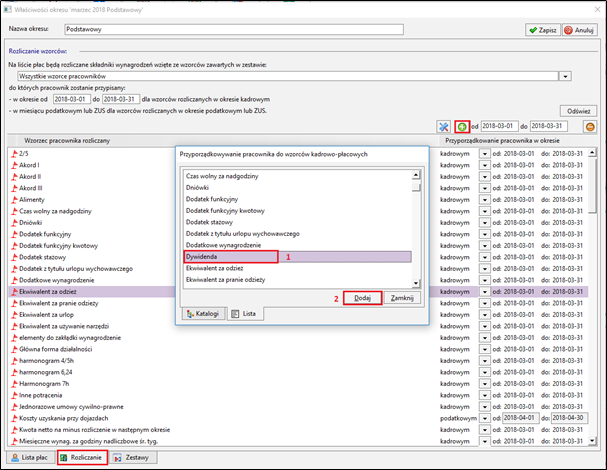
Task: Open period dropdown for Harmonogram 7h row
Action: 484,384
